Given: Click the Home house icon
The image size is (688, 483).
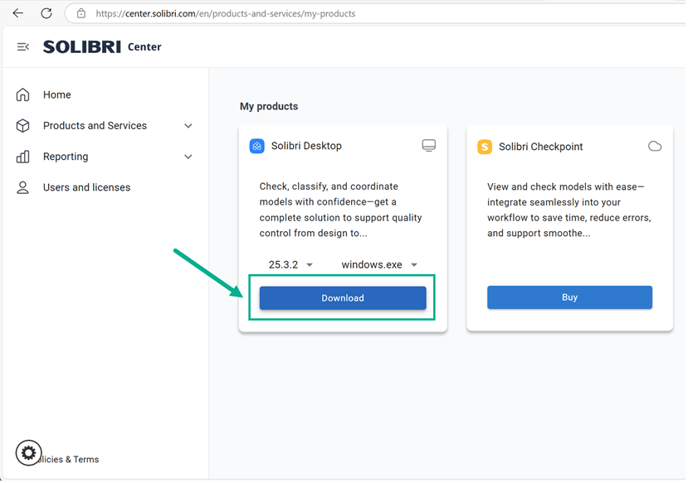Looking at the screenshot, I should tap(23, 95).
